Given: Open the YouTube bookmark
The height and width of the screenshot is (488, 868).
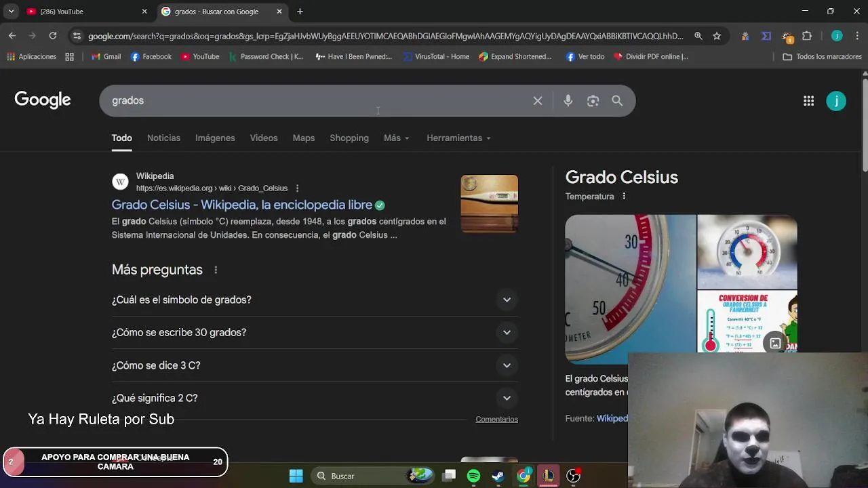Looking at the screenshot, I should [200, 57].
